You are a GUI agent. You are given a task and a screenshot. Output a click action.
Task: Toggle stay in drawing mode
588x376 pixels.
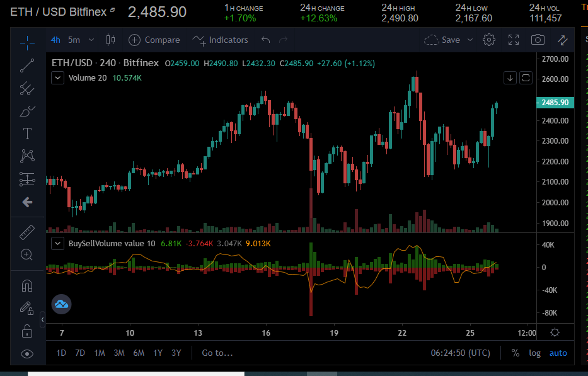[x=27, y=308]
